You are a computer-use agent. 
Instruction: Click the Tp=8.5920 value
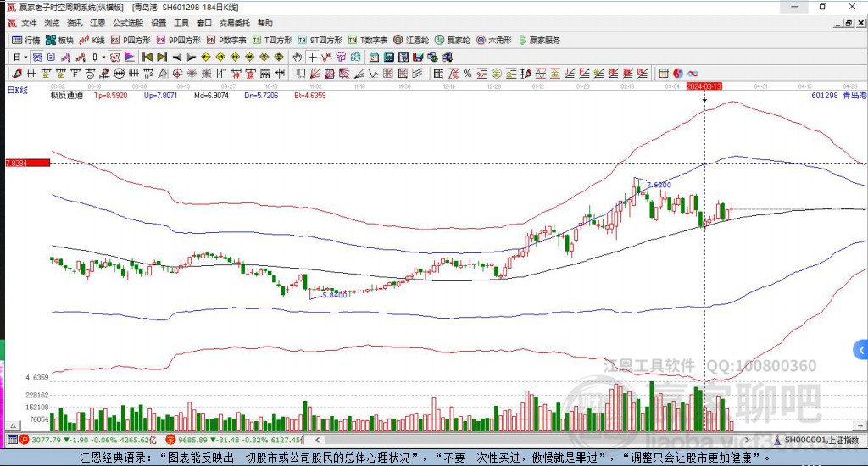click(x=110, y=95)
